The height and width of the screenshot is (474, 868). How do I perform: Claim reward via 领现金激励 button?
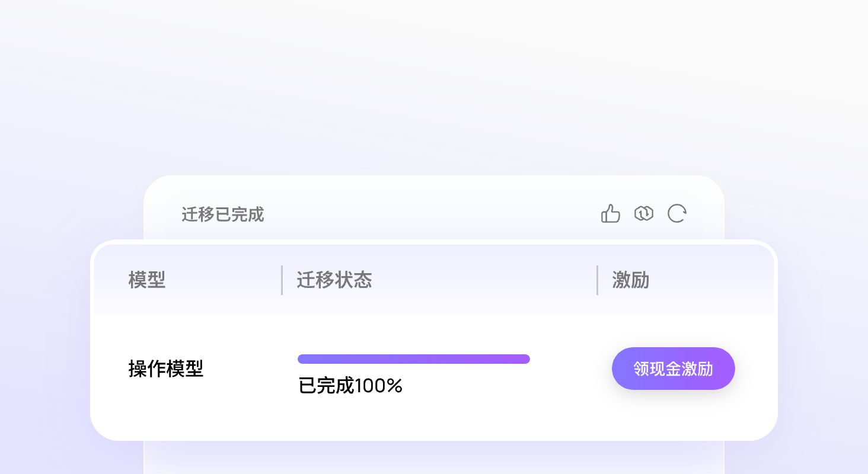pyautogui.click(x=673, y=369)
